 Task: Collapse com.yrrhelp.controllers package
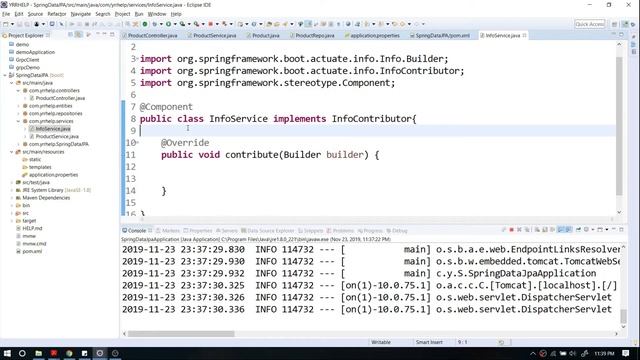pyautogui.click(x=18, y=91)
